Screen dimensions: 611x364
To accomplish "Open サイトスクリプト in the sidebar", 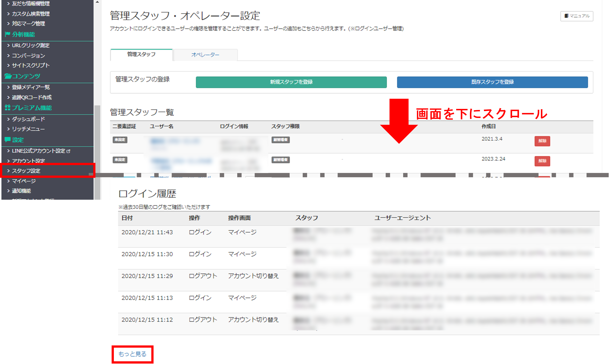I will point(31,66).
